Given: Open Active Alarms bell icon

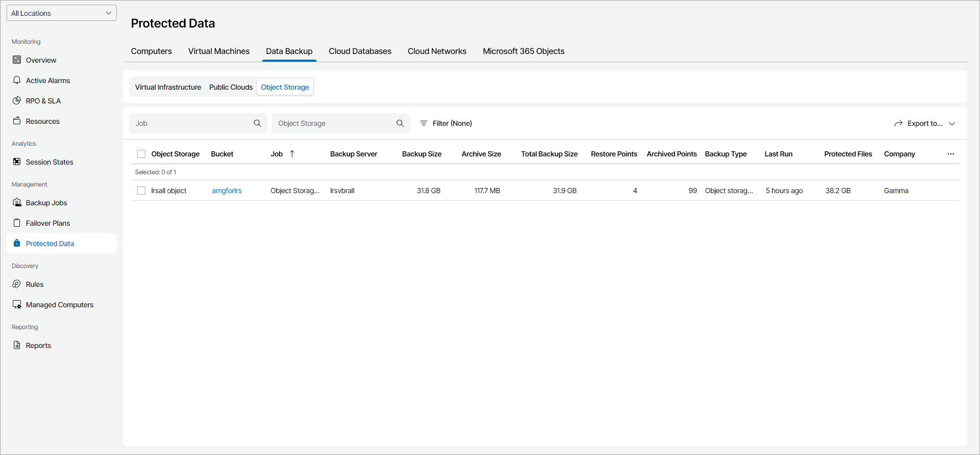Looking at the screenshot, I should click(x=17, y=81).
